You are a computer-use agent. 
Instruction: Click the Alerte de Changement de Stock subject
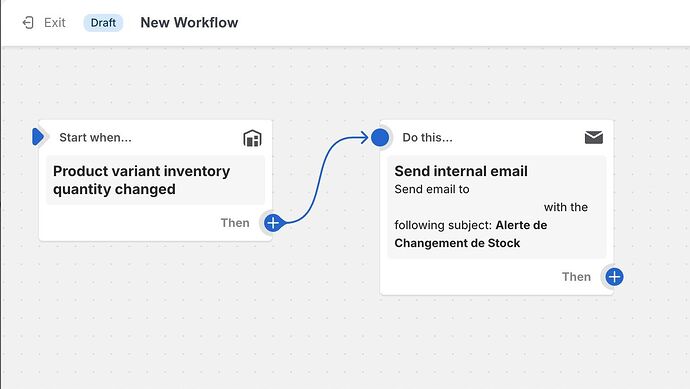click(x=471, y=234)
